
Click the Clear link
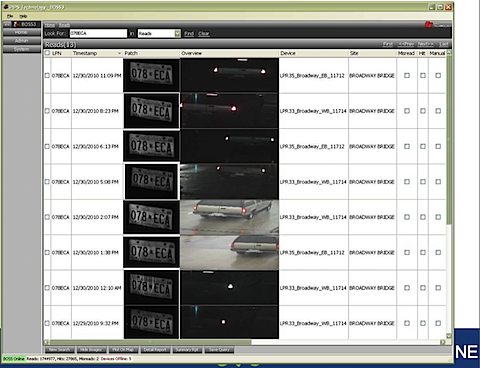(x=204, y=34)
